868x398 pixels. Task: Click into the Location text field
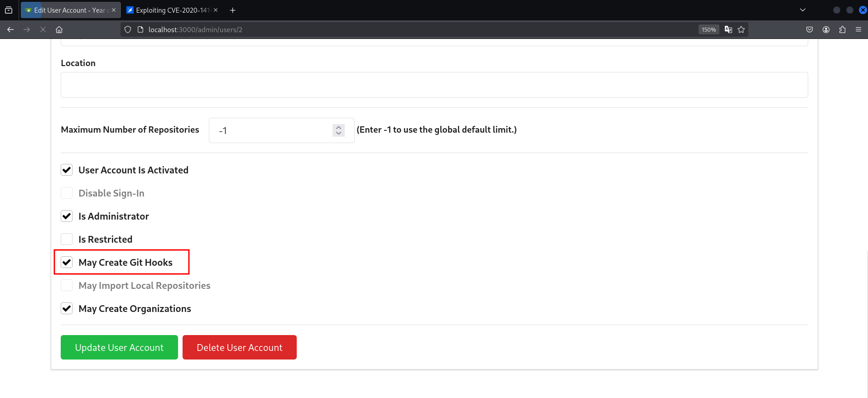[434, 85]
